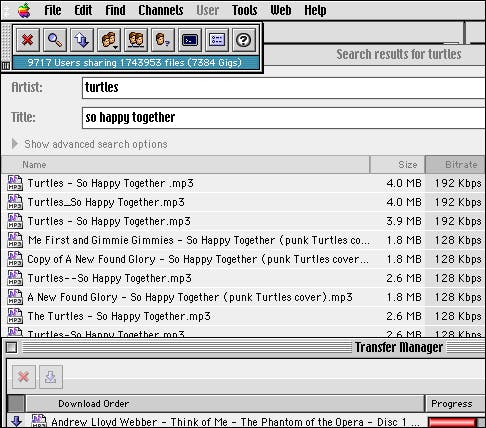Click the 3.9 MB size cell
This screenshot has height=428, width=486.
point(404,221)
